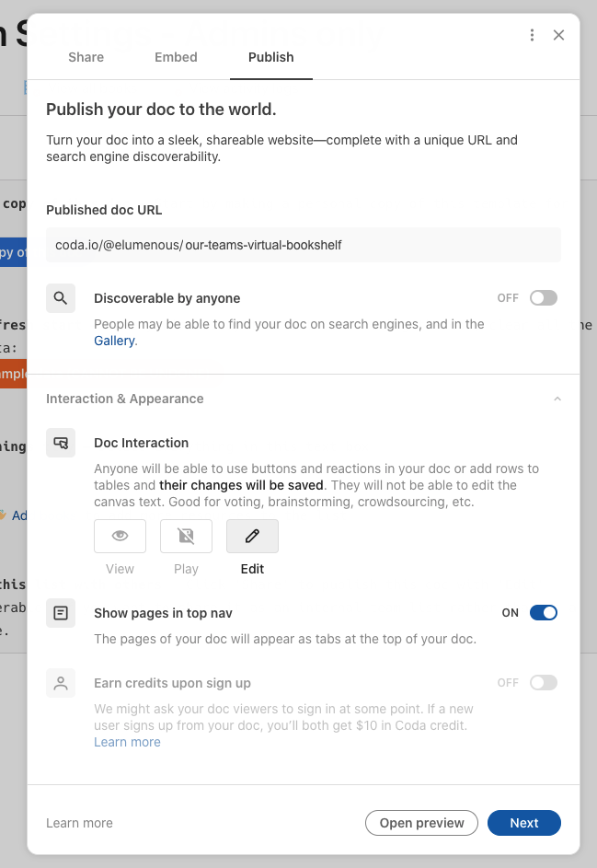Image resolution: width=597 pixels, height=868 pixels.
Task: Select the Edit pencil interaction mode
Action: coord(252,537)
